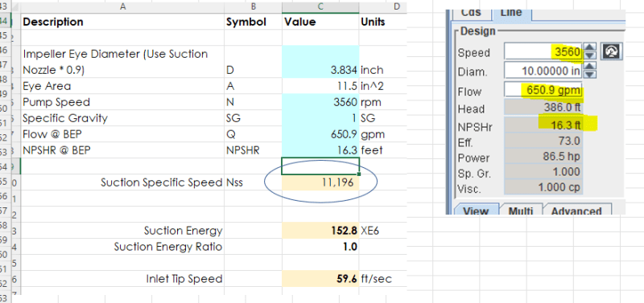Click the NPSHr value 16.3 ft in panel

click(x=543, y=125)
